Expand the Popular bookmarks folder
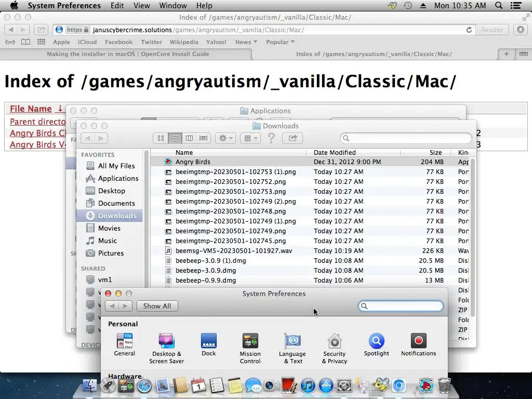The width and height of the screenshot is (532, 399). pos(280,42)
